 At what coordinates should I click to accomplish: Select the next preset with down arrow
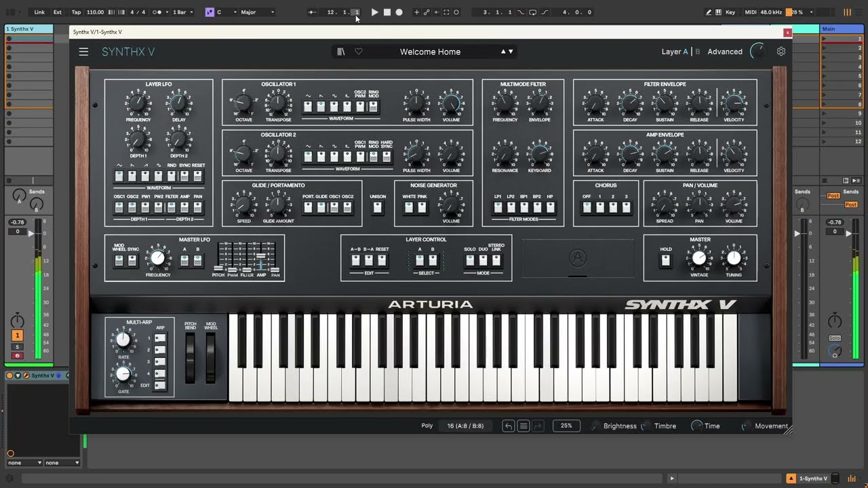[511, 52]
